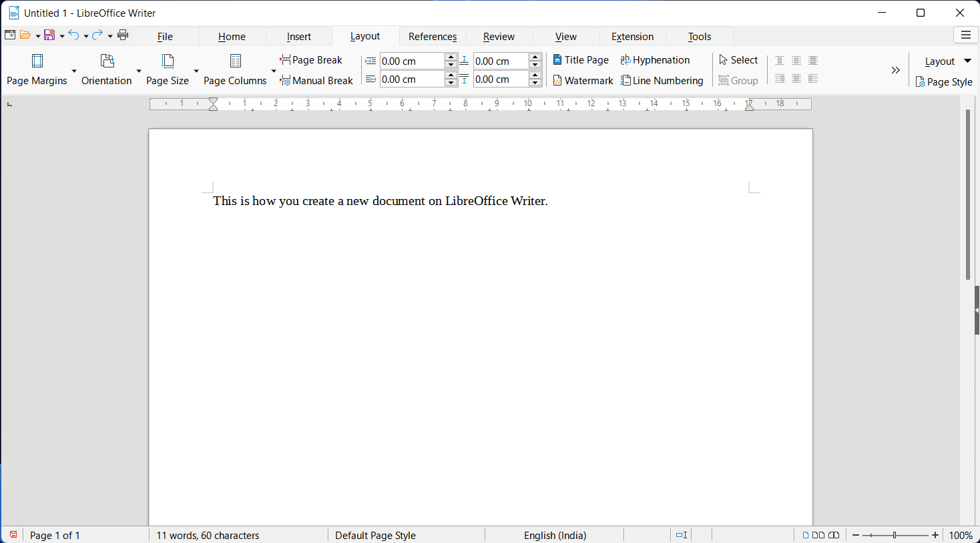Switch to multiple-page view
Screen dimensions: 980x543
coord(818,535)
